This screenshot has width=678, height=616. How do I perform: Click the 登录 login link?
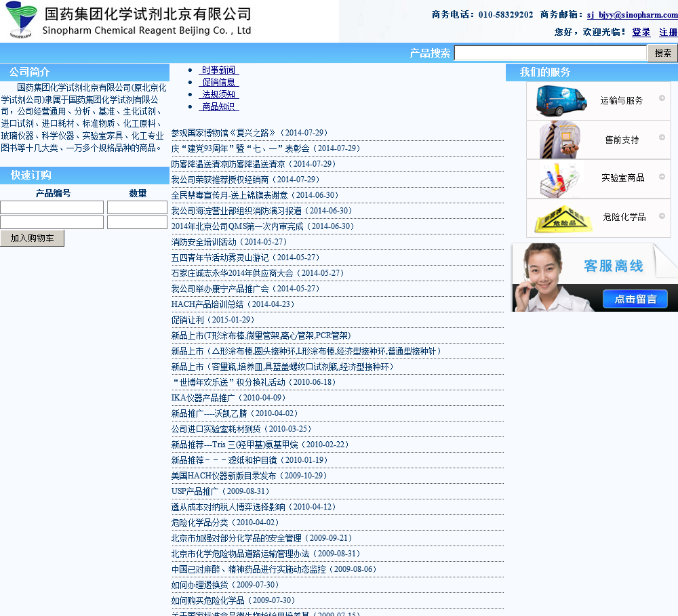pos(641,32)
